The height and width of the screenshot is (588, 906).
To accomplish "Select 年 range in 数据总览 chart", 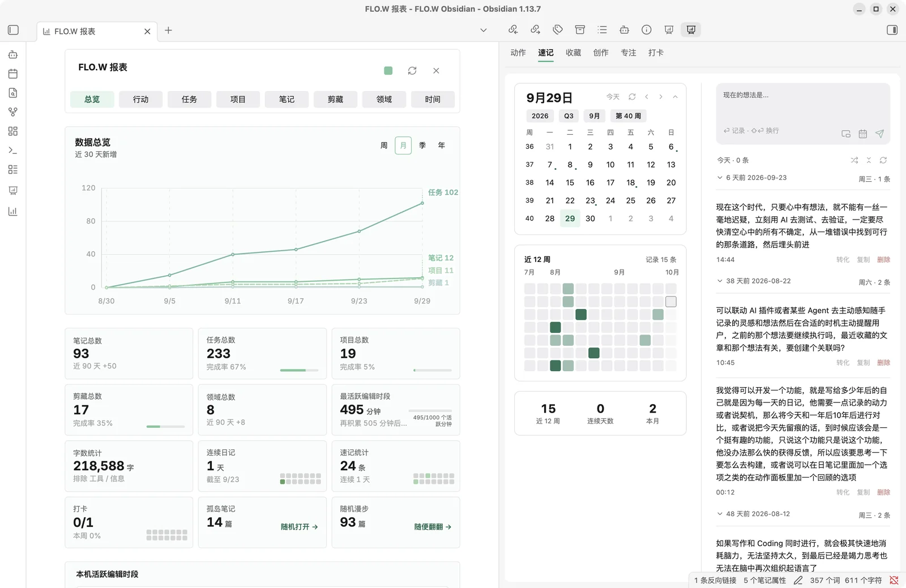I will [442, 145].
